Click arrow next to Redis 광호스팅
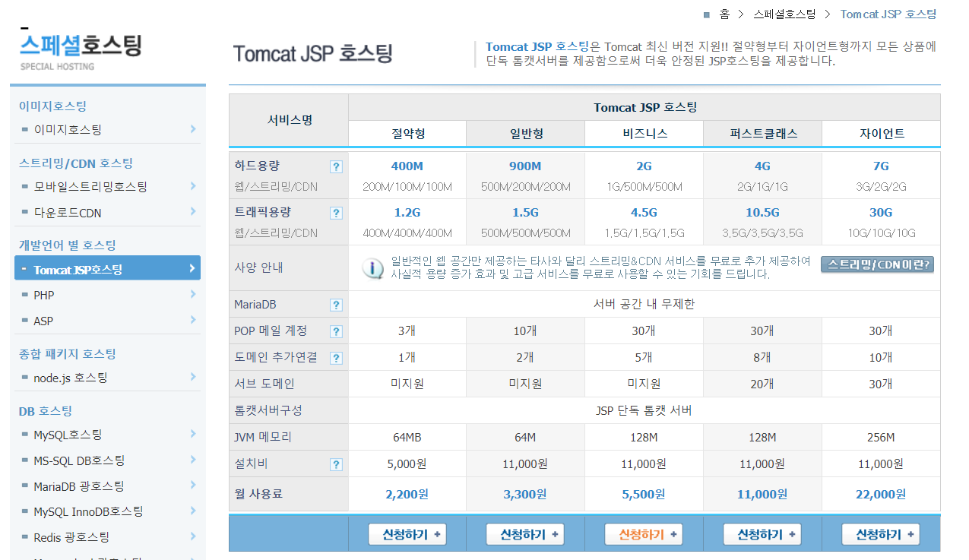 [193, 537]
